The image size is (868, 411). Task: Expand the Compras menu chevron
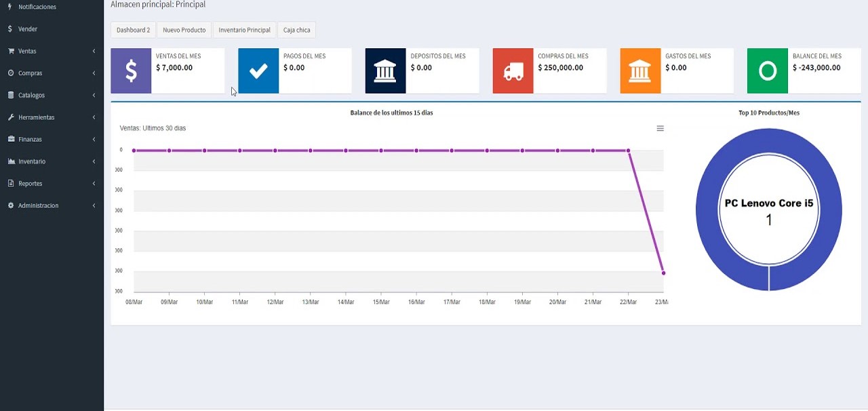point(94,73)
